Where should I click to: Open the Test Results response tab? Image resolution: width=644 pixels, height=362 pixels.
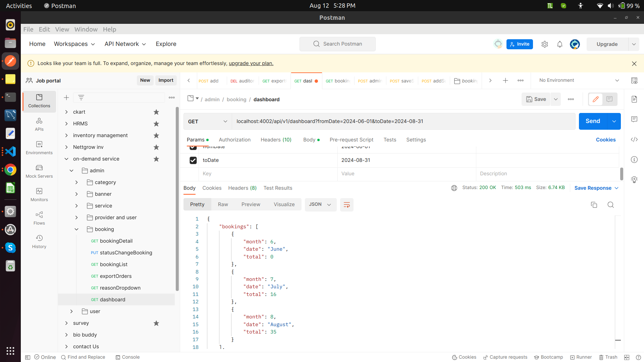click(x=278, y=188)
